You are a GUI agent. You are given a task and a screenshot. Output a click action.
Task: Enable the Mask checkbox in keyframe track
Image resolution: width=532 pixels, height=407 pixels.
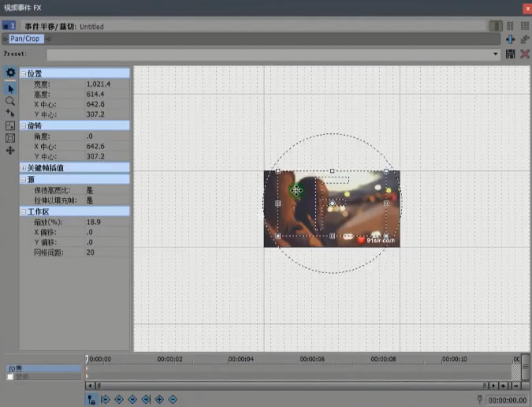[x=9, y=377]
